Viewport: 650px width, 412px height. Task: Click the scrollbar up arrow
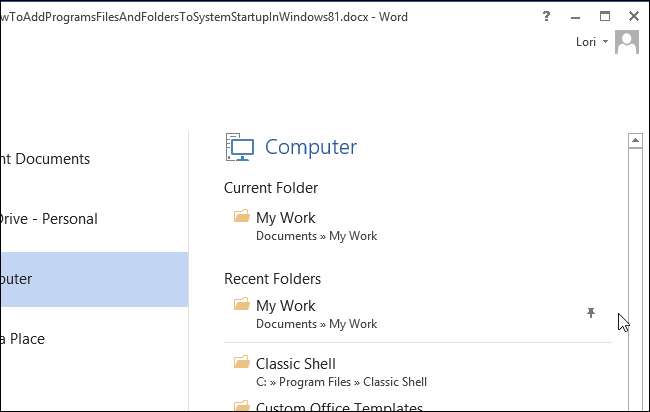(634, 142)
